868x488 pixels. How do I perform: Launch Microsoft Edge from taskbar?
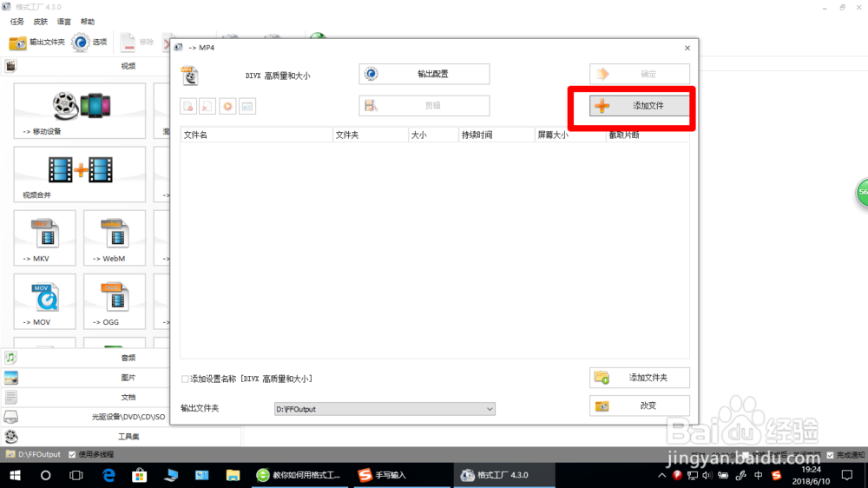pyautogui.click(x=108, y=475)
